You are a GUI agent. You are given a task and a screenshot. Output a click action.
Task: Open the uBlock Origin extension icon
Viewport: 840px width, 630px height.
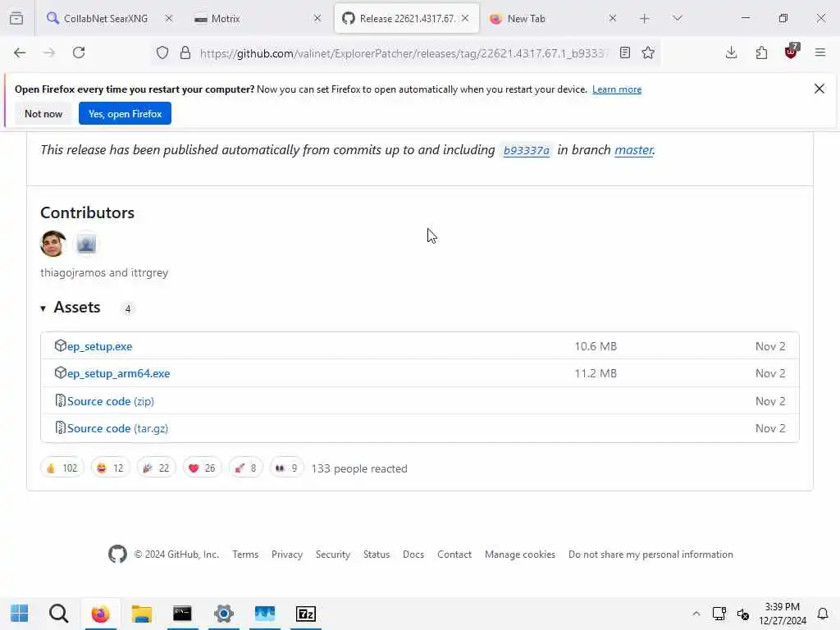click(792, 52)
